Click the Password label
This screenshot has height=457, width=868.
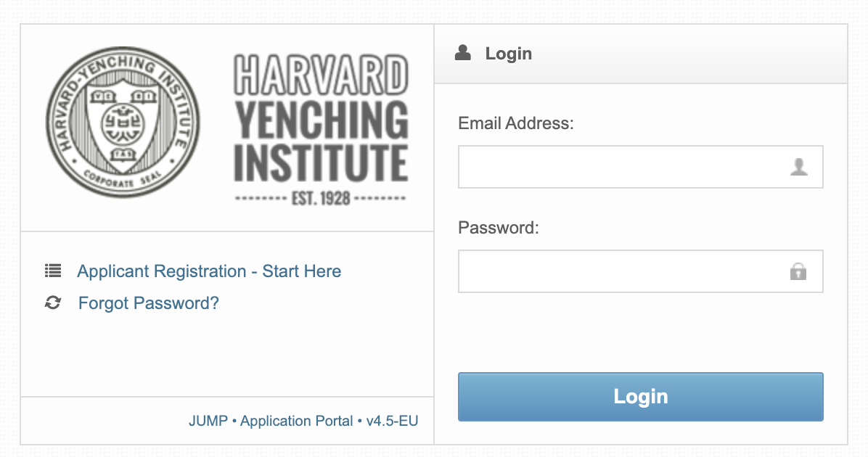(498, 227)
